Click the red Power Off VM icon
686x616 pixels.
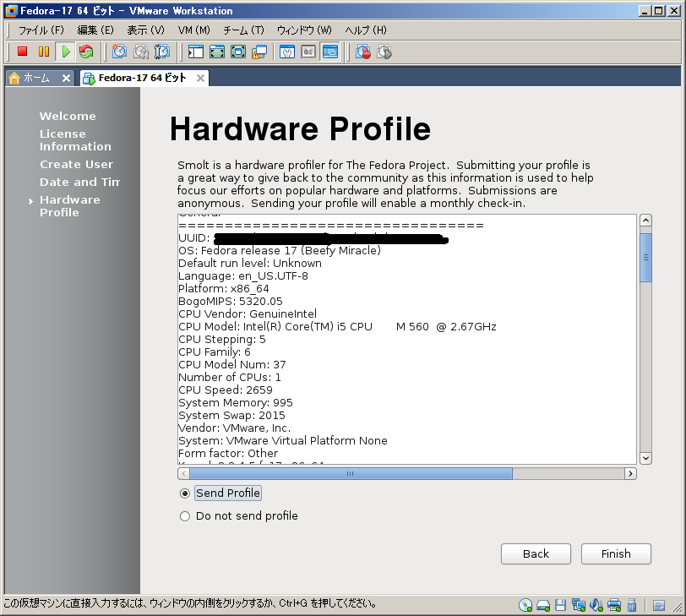point(23,52)
